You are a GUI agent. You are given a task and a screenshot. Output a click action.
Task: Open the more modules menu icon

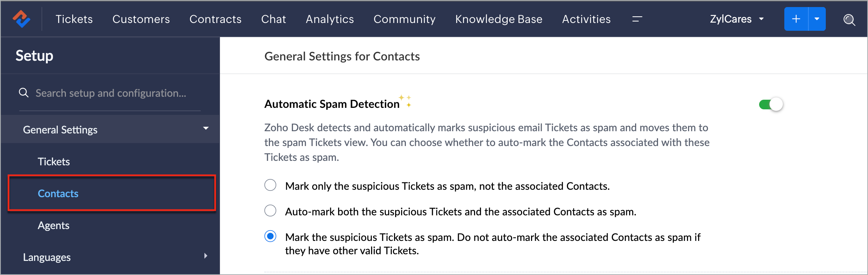click(637, 19)
